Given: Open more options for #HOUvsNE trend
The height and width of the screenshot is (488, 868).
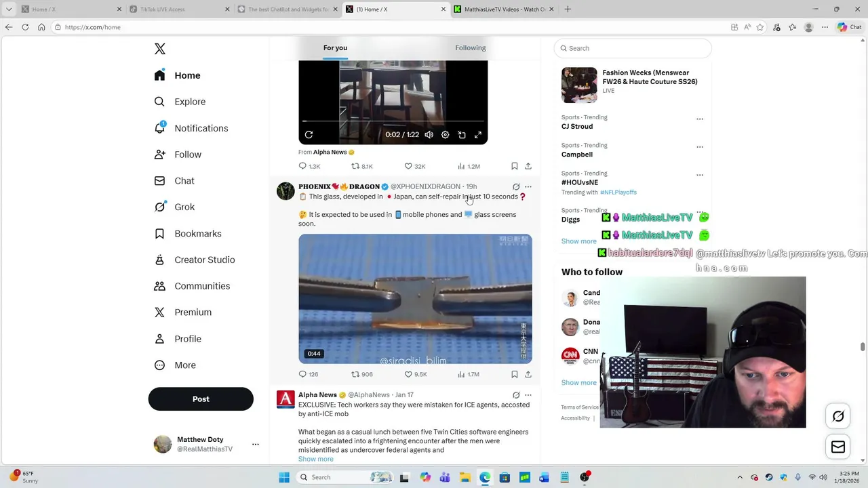Looking at the screenshot, I should [700, 175].
